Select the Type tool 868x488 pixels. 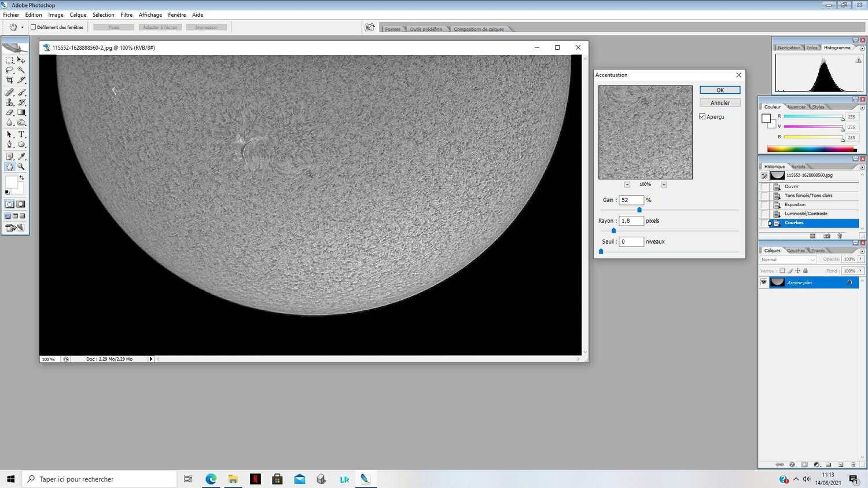(x=21, y=134)
